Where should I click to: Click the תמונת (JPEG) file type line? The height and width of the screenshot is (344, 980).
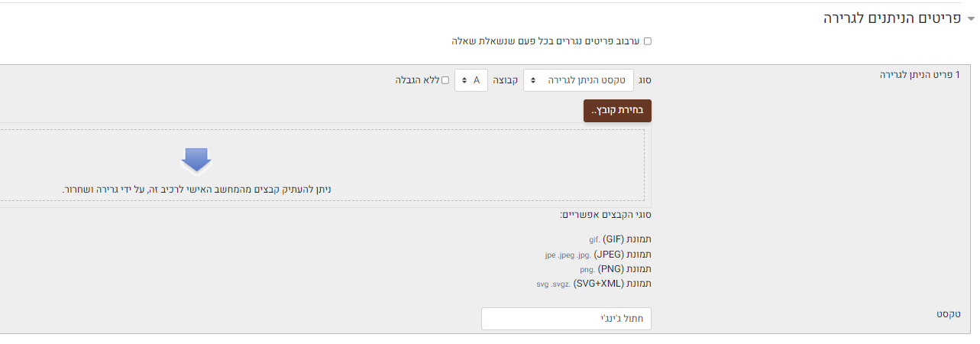pyautogui.click(x=598, y=254)
